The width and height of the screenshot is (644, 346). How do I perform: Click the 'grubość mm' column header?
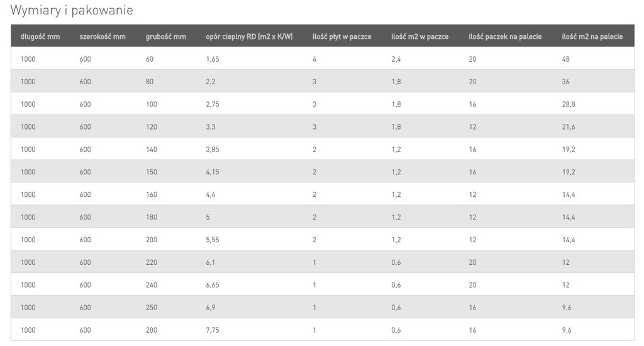[x=166, y=36]
